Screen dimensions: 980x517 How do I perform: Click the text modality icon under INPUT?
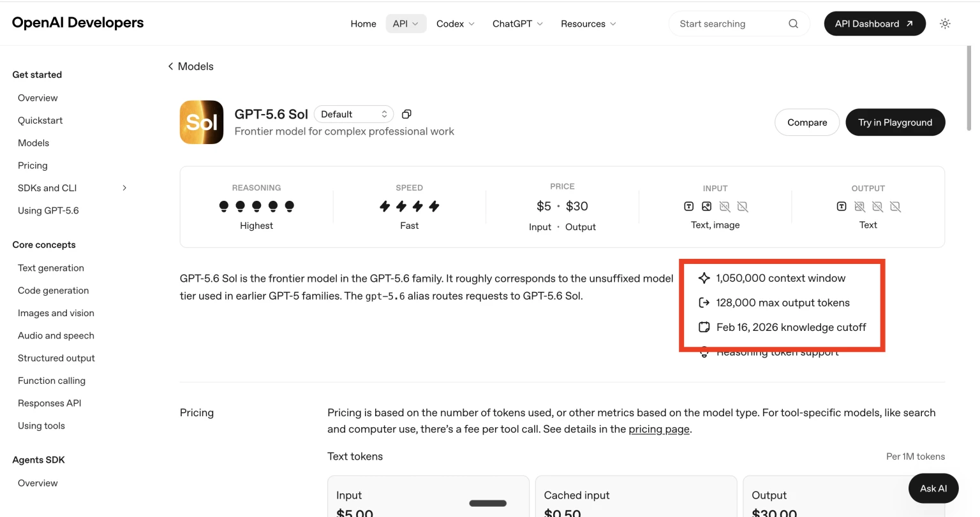688,207
